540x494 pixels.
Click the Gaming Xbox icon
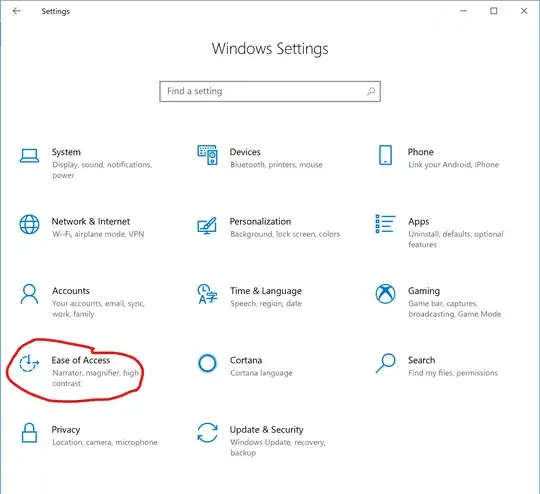pos(385,294)
